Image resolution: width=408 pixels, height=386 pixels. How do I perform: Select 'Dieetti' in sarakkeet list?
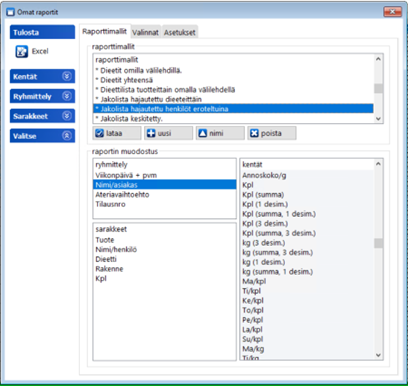164,259
